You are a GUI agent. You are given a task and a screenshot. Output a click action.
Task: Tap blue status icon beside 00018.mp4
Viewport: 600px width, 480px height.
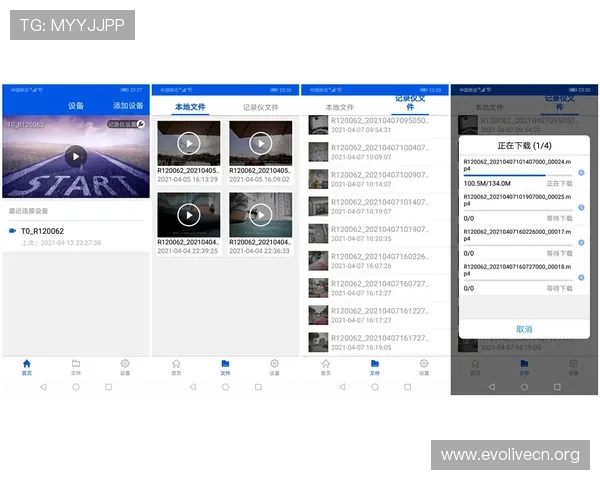point(581,278)
